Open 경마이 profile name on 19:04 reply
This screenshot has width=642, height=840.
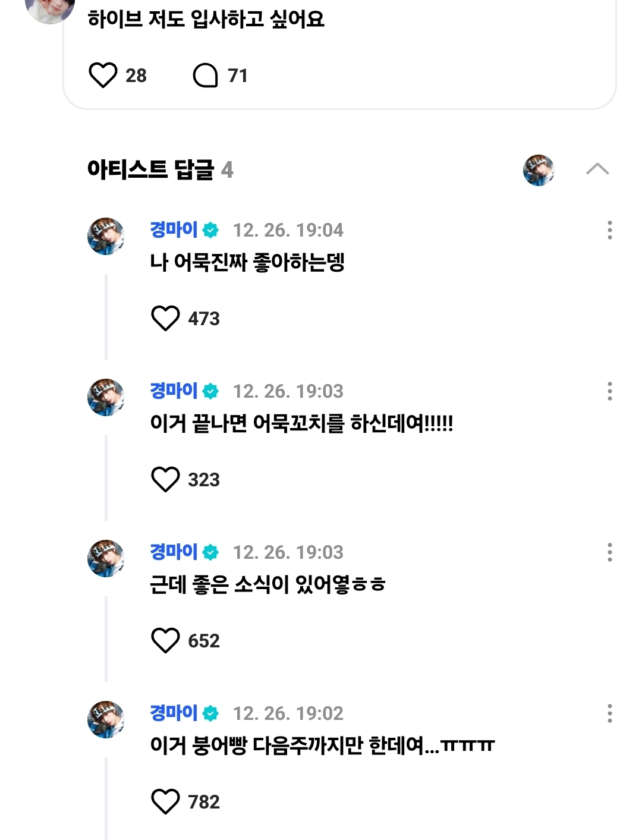coord(174,229)
